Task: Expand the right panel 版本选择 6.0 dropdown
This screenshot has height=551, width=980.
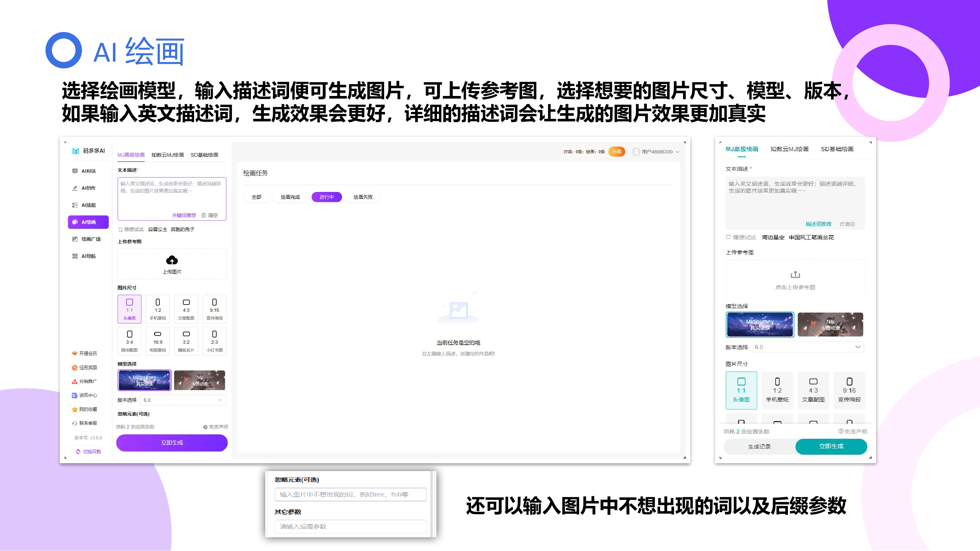Action: click(808, 347)
